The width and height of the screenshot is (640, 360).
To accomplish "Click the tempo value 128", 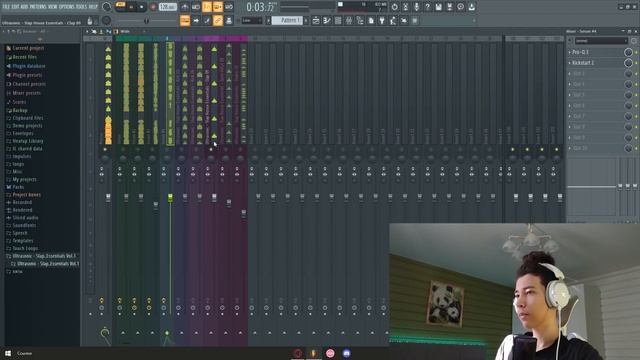I will coord(168,7).
